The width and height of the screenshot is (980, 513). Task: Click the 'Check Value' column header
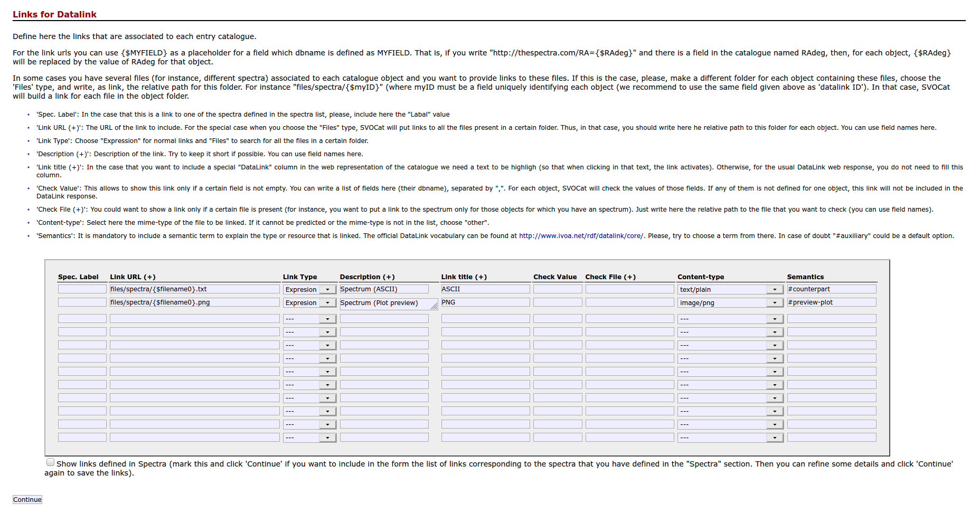pyautogui.click(x=555, y=277)
